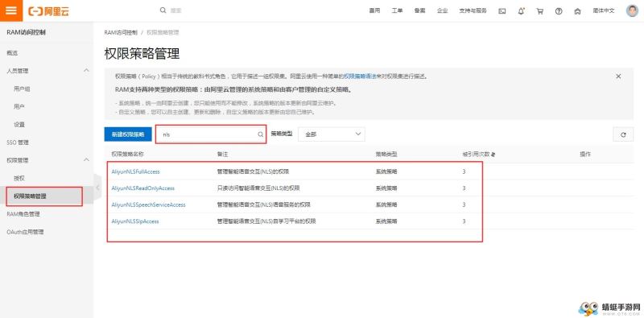Go to the home icon

577,11
